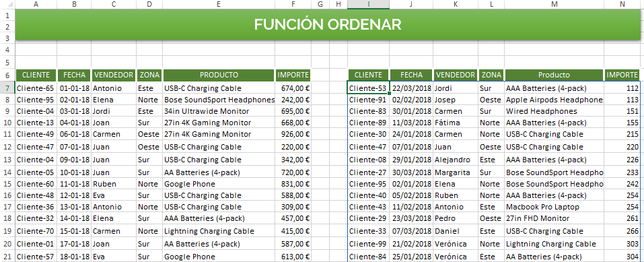
Task: Select cell Cliente-13
Action: tap(36, 123)
